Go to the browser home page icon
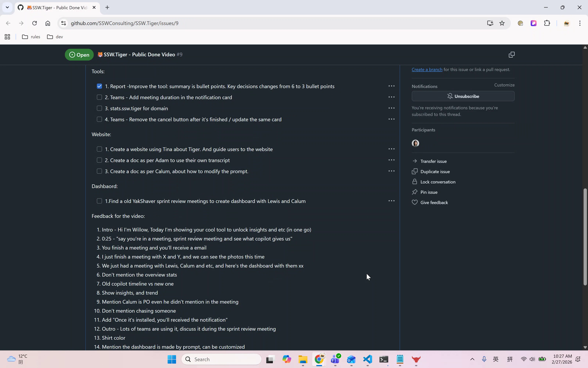 click(48, 23)
